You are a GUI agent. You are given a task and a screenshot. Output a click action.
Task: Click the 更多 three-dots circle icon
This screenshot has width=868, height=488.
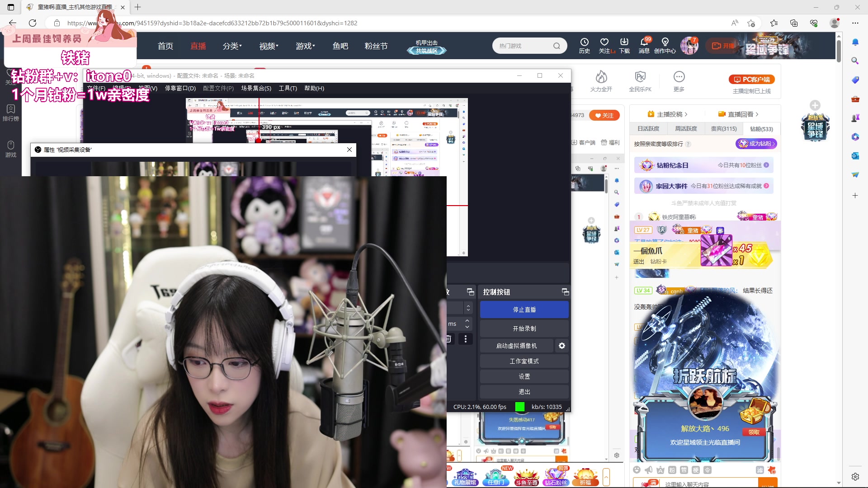[x=679, y=77]
